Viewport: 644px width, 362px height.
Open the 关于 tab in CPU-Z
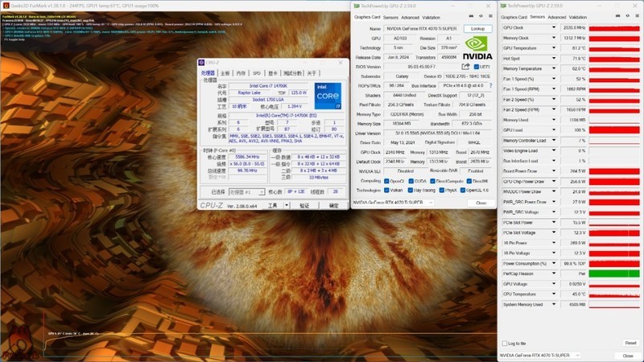pos(312,73)
